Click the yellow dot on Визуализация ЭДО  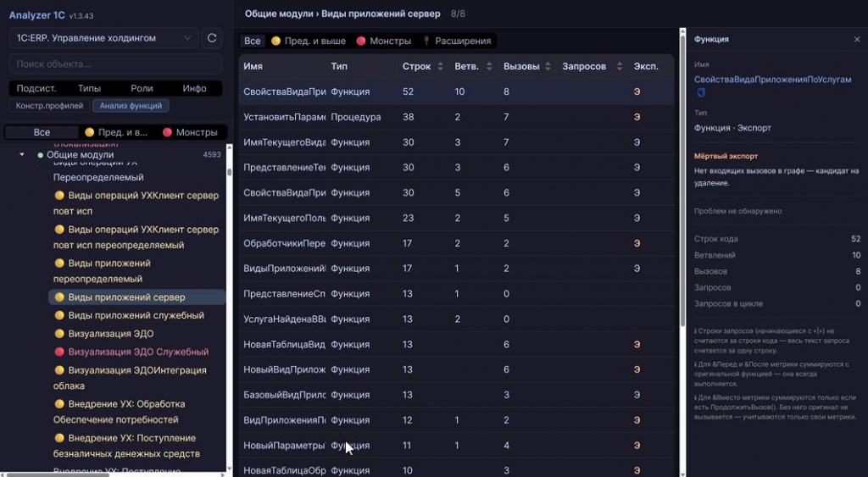(x=59, y=334)
